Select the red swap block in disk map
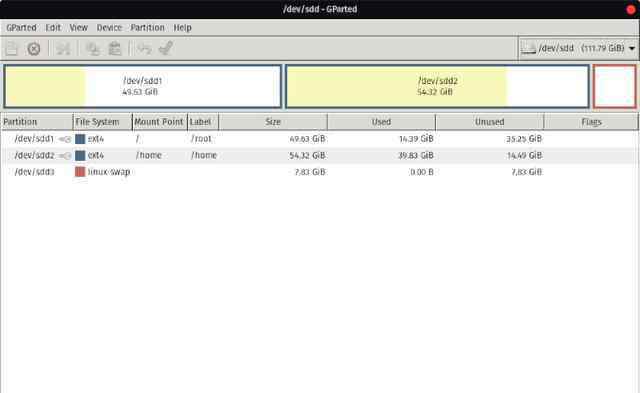The image size is (640, 393). click(x=615, y=87)
